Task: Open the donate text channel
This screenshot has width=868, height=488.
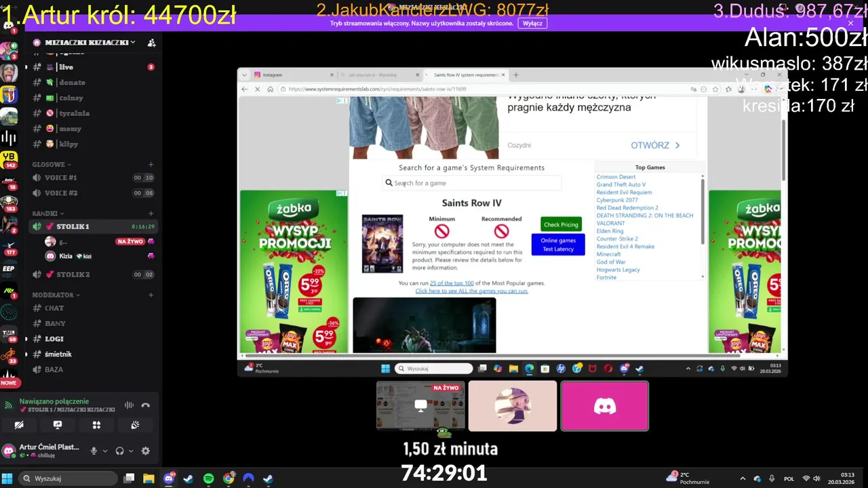Action: click(94, 83)
